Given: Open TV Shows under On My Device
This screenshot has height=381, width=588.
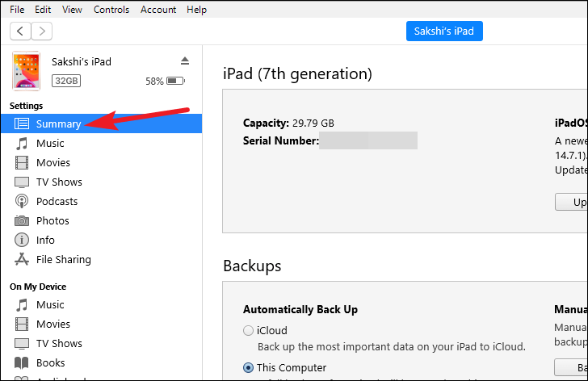Looking at the screenshot, I should 101,343.
